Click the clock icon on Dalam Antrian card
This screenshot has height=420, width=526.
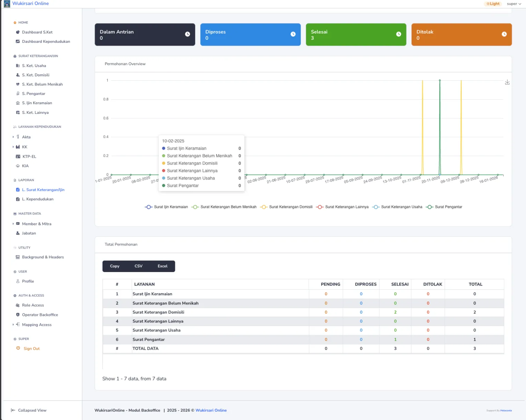(187, 34)
